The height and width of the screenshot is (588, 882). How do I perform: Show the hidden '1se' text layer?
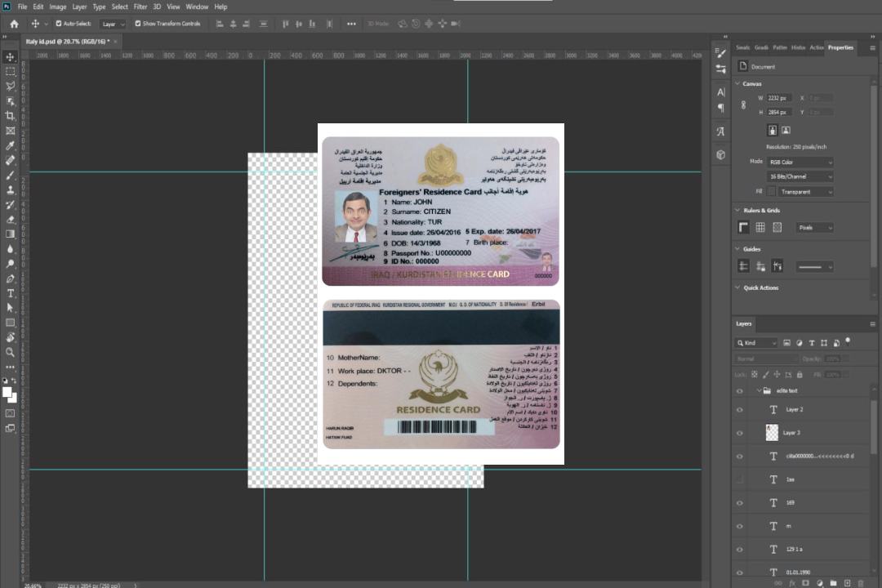click(x=740, y=479)
